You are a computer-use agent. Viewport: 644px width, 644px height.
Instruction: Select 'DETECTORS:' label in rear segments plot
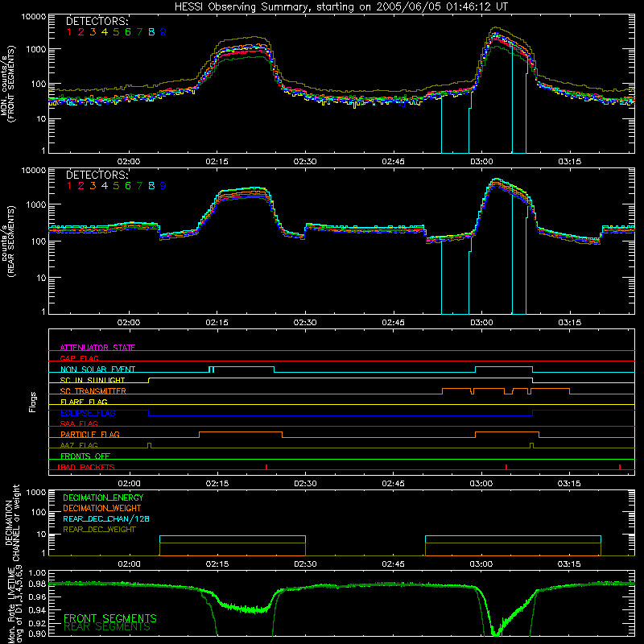click(x=97, y=175)
